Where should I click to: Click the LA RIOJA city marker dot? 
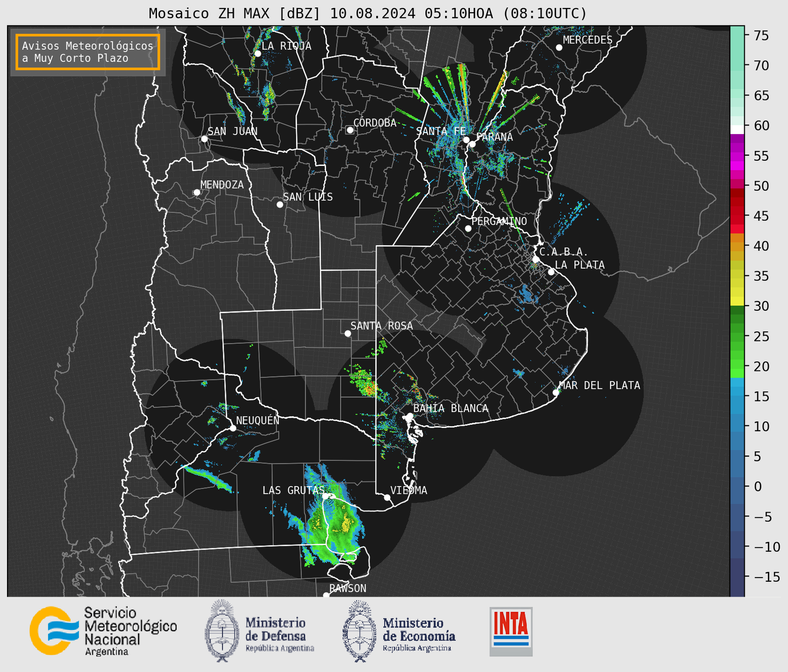(257, 54)
